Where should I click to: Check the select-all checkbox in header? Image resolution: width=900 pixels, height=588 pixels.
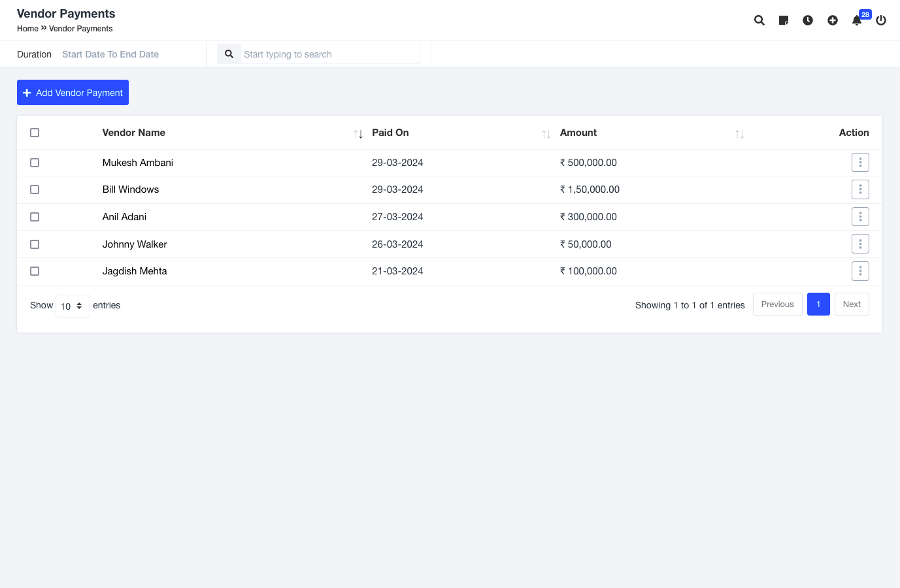tap(35, 133)
